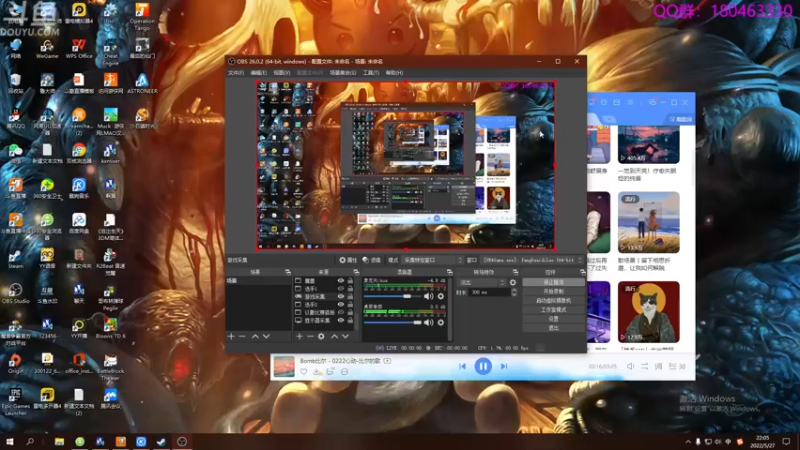800x450 pixels.
Task: Open Cheat Engine desktop shortcut
Action: pos(110,52)
